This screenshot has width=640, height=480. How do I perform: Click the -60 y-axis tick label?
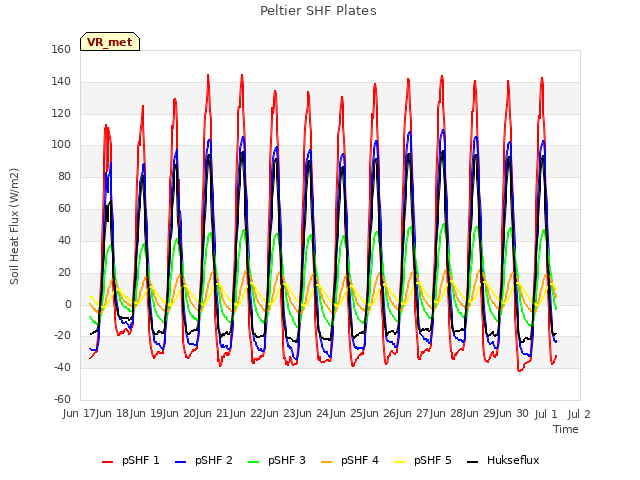coord(62,399)
